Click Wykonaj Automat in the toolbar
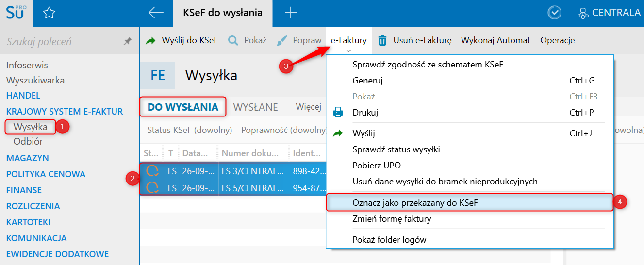Screen dimensions: 644x265 [495, 40]
